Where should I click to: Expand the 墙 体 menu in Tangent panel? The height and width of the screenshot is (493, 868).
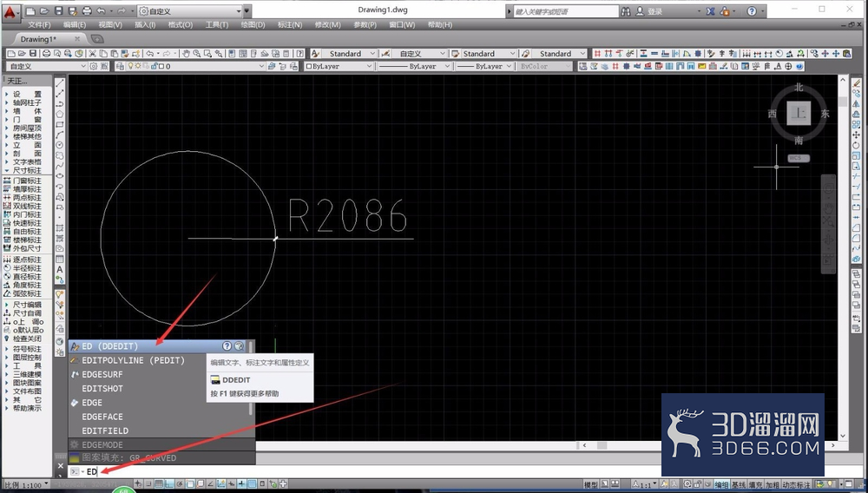click(x=27, y=111)
